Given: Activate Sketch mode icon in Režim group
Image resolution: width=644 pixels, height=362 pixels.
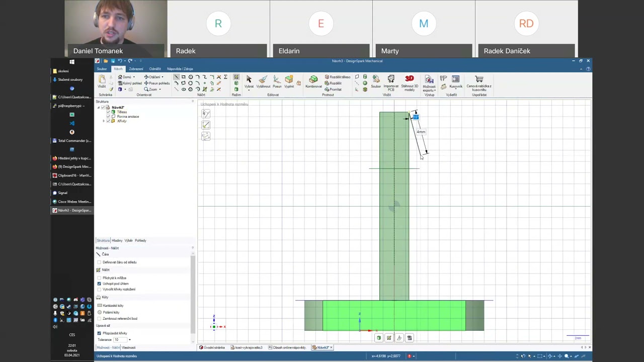Looking at the screenshot, I should point(236,77).
